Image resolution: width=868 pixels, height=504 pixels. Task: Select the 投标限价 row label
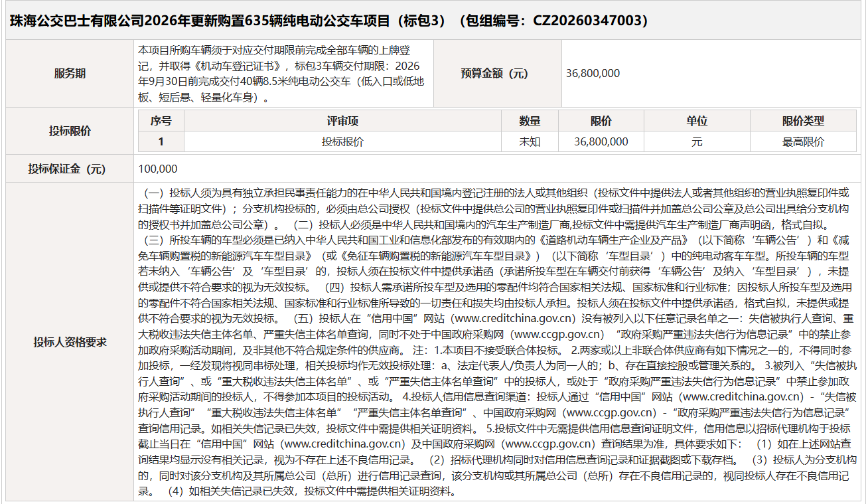point(70,131)
